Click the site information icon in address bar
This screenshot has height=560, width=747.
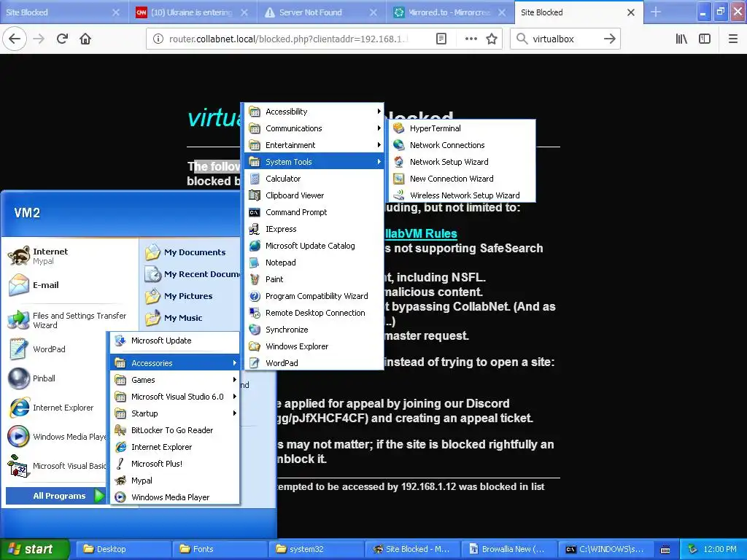click(158, 39)
